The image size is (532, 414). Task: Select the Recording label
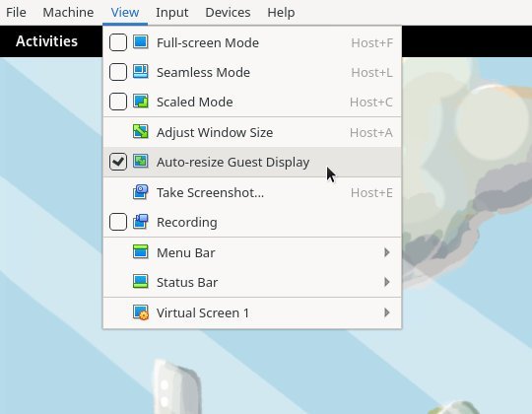(187, 222)
